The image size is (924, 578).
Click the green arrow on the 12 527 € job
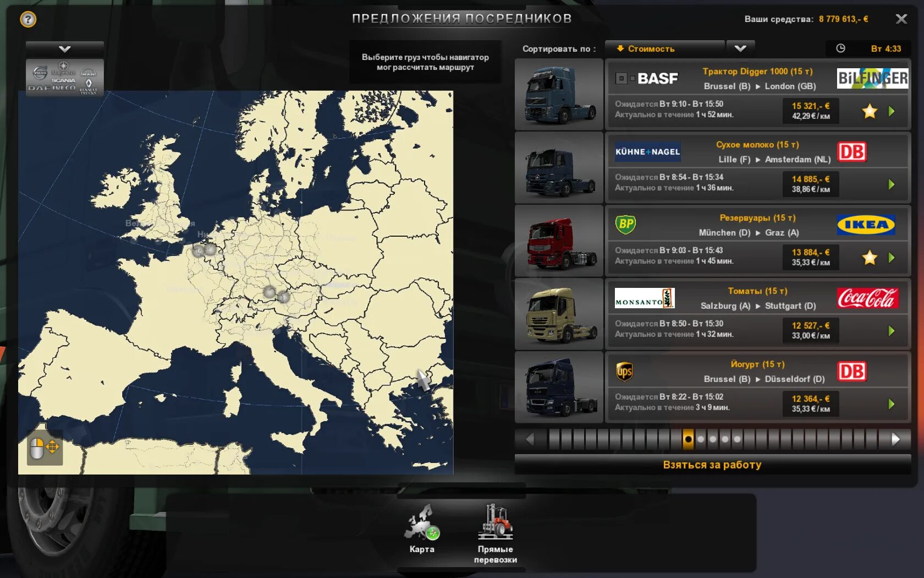892,331
